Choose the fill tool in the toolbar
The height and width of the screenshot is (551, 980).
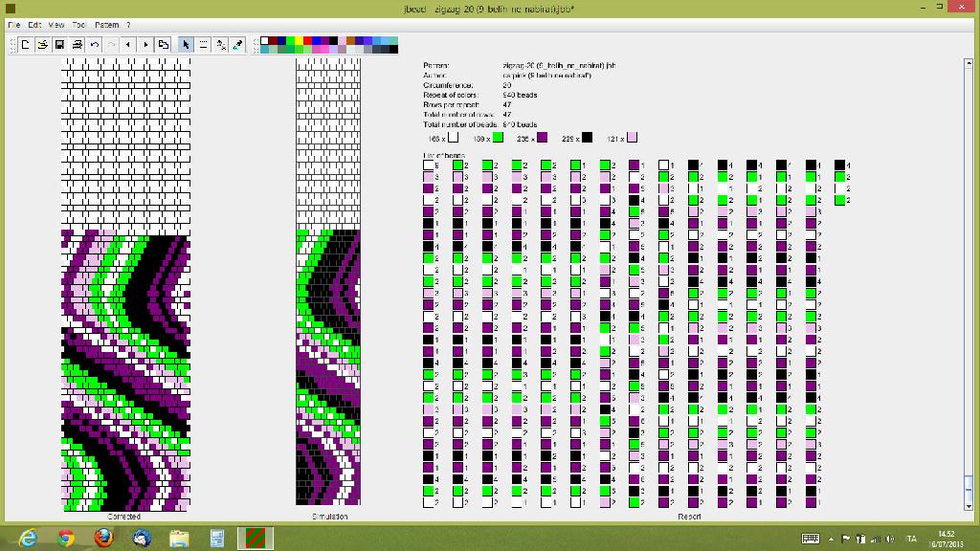click(220, 44)
